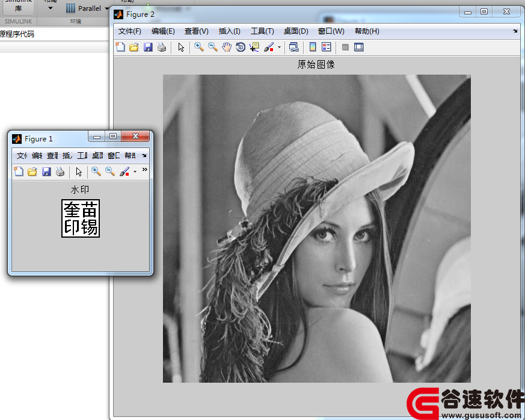The width and height of the screenshot is (525, 420).
Task: Click dock arrow in Figure 1 menu bar
Action: point(144,155)
